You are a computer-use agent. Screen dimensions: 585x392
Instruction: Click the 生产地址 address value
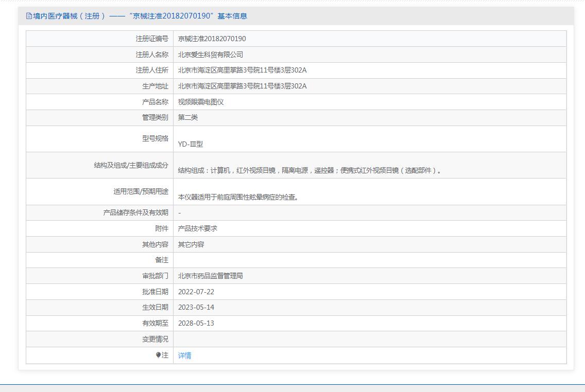point(242,86)
